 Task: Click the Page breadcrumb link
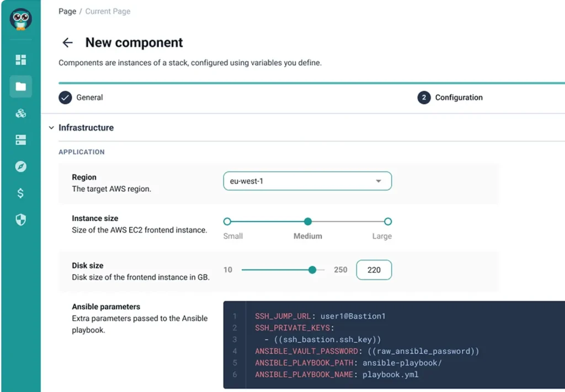[x=67, y=11]
